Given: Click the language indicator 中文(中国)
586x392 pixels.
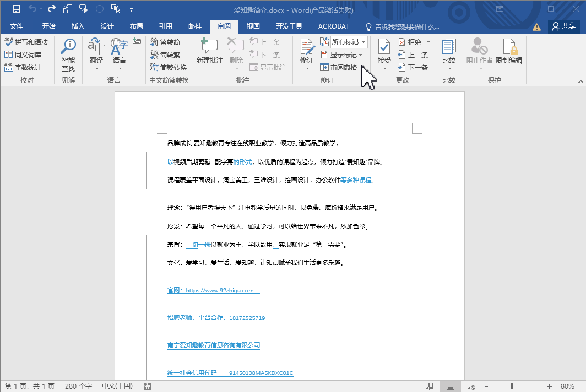Looking at the screenshot, I should coord(117,386).
